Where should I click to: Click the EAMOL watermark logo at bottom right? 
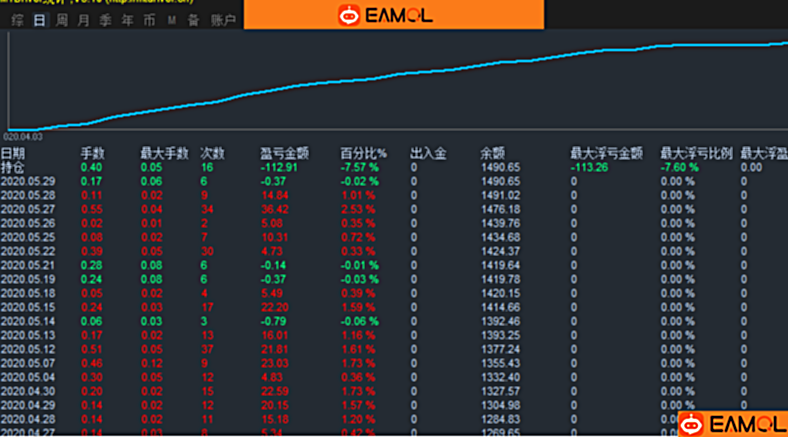694,424
